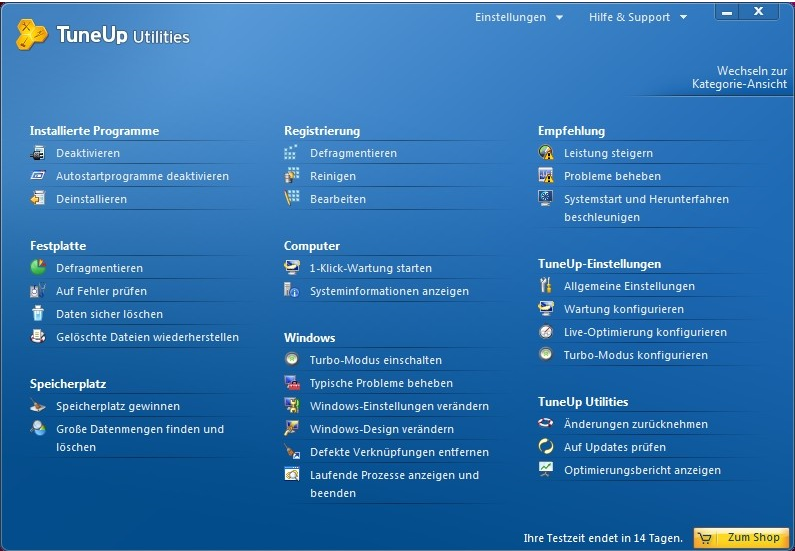
Task: Open Systeminformationen anzeigen
Action: [x=389, y=291]
